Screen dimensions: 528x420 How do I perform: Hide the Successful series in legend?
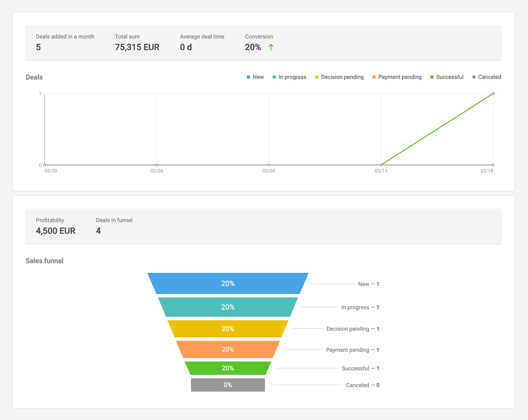(x=446, y=77)
